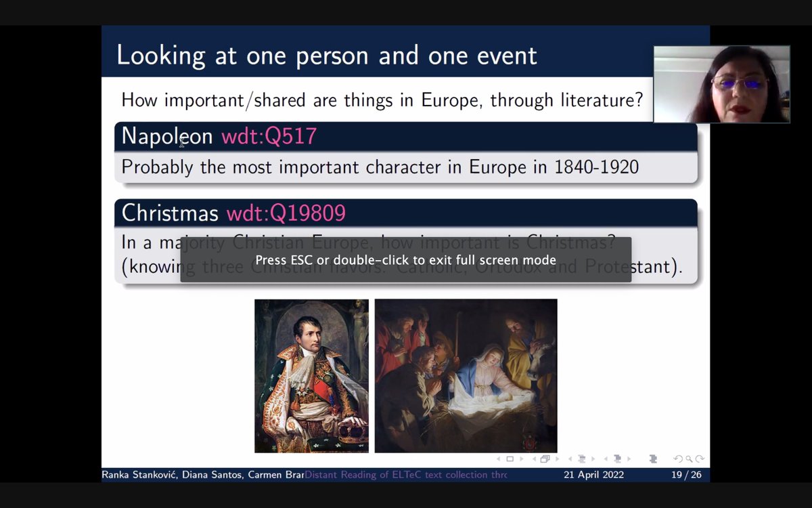Click the stacked frames navigation icon
Image resolution: width=812 pixels, height=508 pixels.
click(545, 459)
